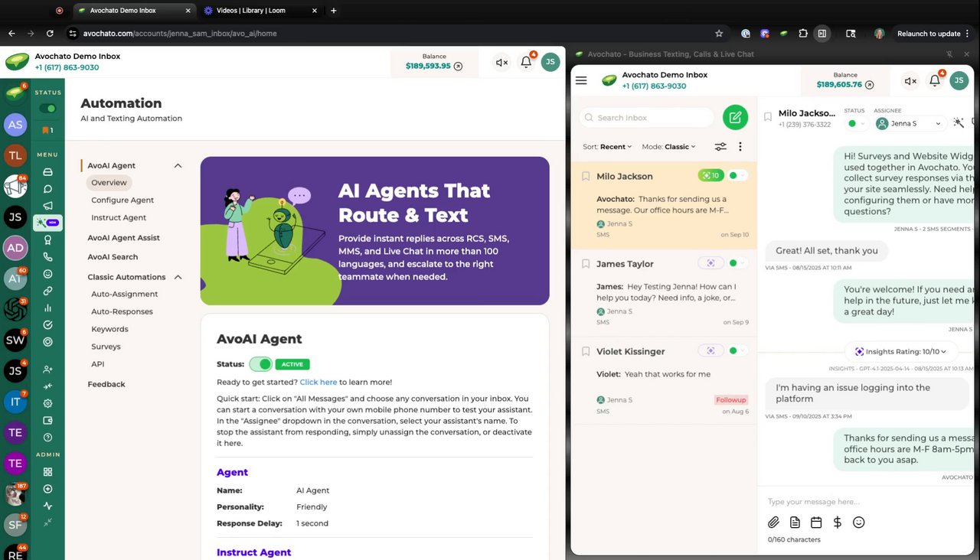Image resolution: width=980 pixels, height=560 pixels.
Task: Bookmark the Milo Jackson conversation in the list
Action: click(586, 176)
